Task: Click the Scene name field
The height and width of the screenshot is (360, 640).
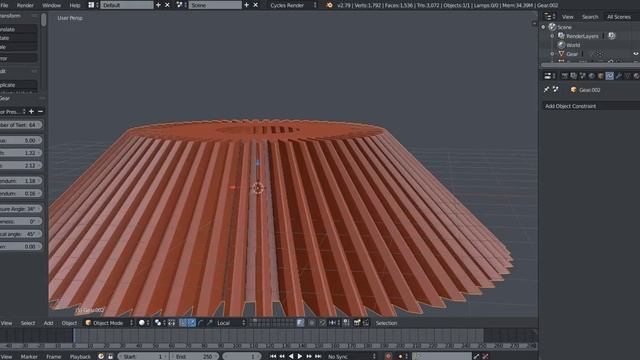Action: 215,5
